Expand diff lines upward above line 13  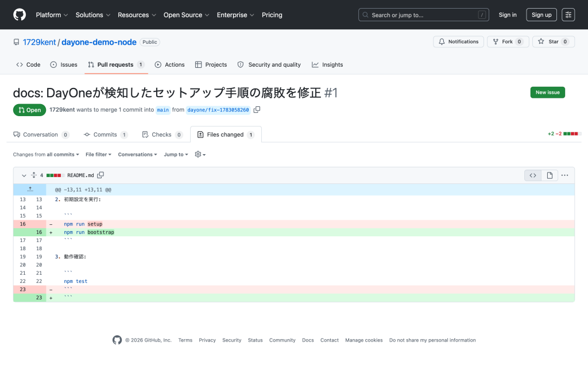30,189
